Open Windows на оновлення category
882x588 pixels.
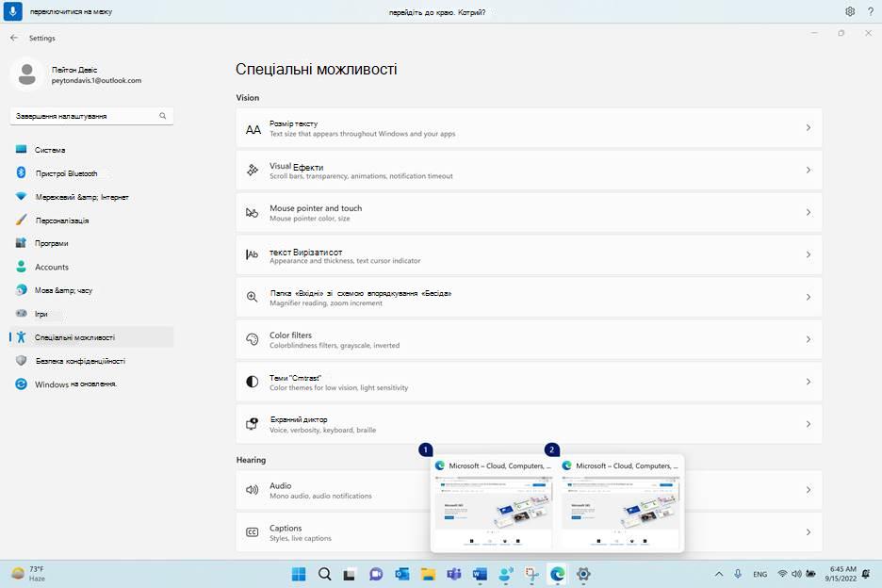click(x=91, y=384)
